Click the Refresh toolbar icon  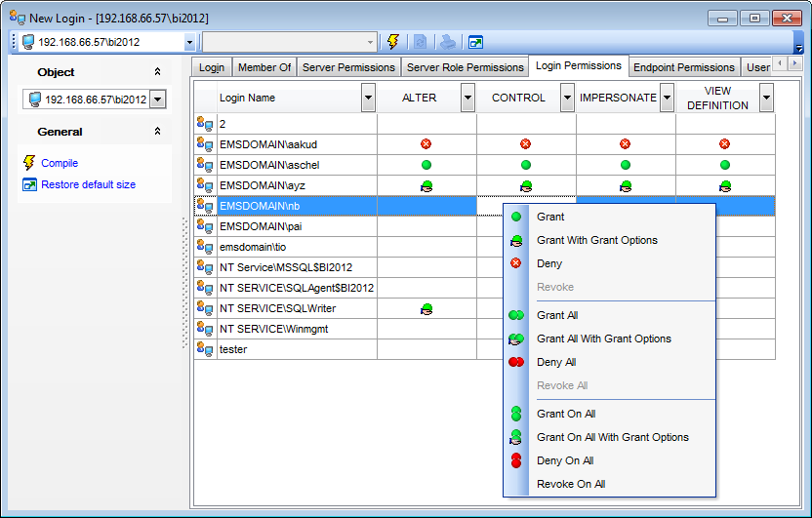click(x=420, y=42)
